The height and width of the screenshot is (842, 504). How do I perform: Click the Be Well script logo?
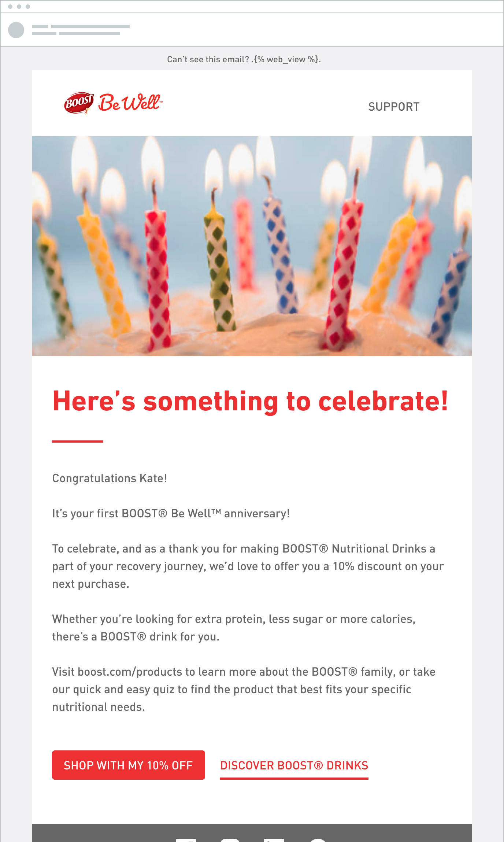point(130,102)
